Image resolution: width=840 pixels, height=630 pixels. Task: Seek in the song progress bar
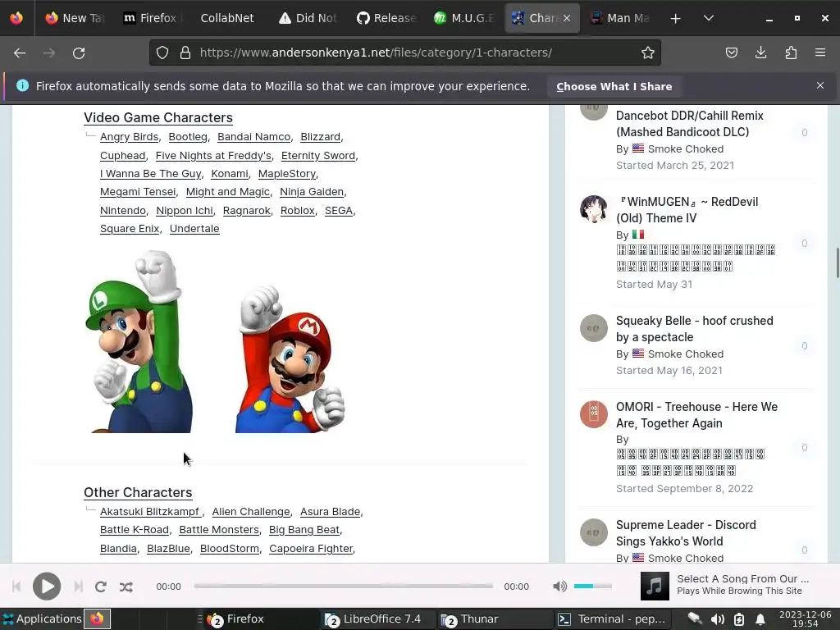(x=344, y=586)
